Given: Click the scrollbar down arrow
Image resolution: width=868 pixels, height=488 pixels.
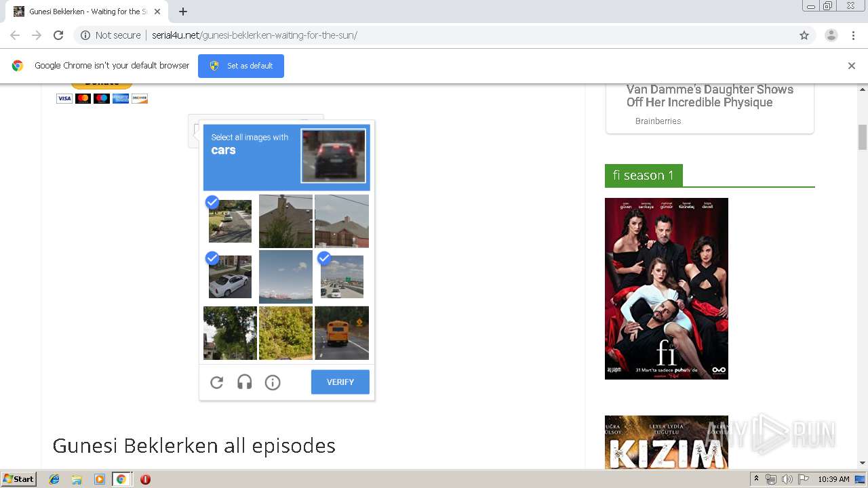Looking at the screenshot, I should (x=863, y=464).
